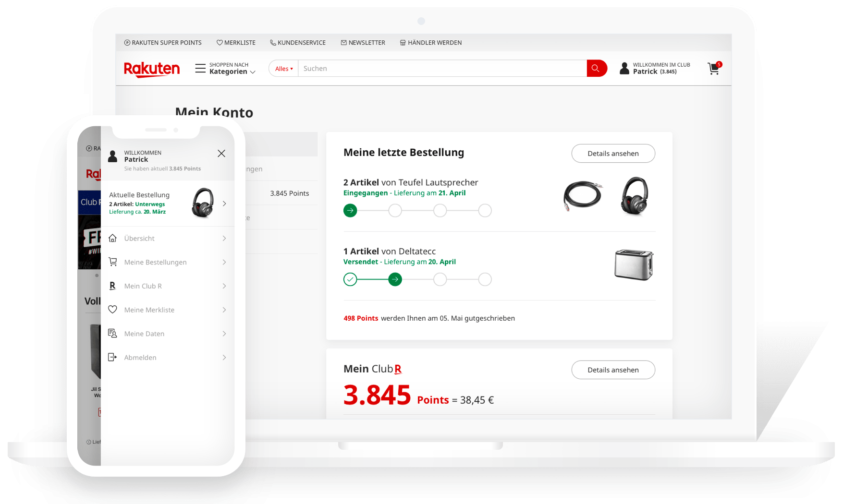843x504 pixels.
Task: Click completed checkmark step of Deltatecc order
Action: click(x=350, y=279)
